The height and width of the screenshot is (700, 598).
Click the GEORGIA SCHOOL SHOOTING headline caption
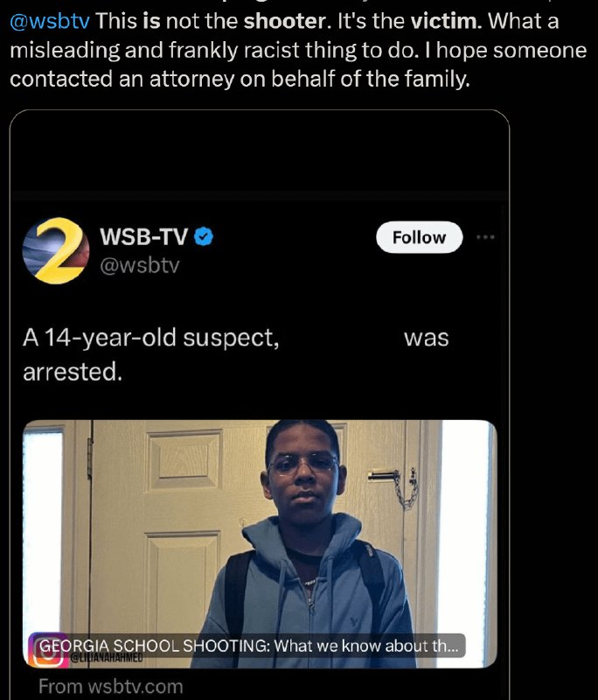coord(248,646)
